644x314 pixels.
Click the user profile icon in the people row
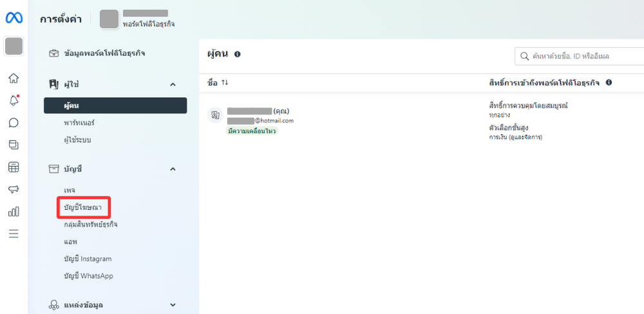[215, 115]
